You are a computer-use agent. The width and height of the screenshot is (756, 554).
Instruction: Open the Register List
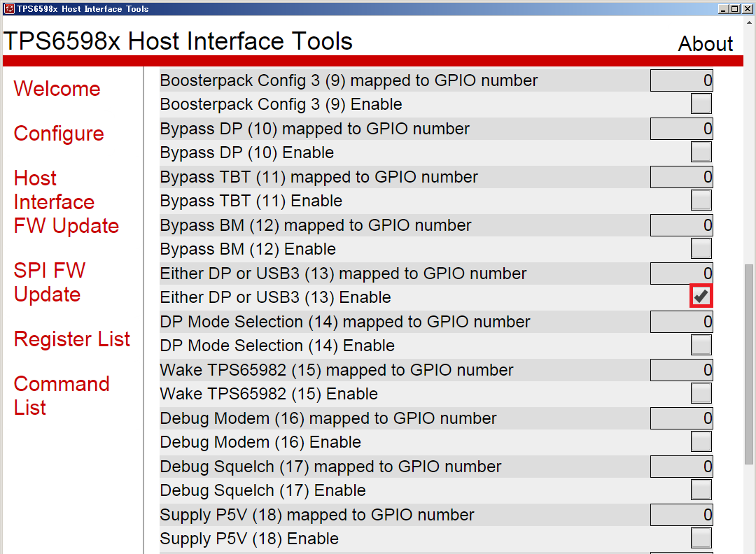click(x=72, y=339)
